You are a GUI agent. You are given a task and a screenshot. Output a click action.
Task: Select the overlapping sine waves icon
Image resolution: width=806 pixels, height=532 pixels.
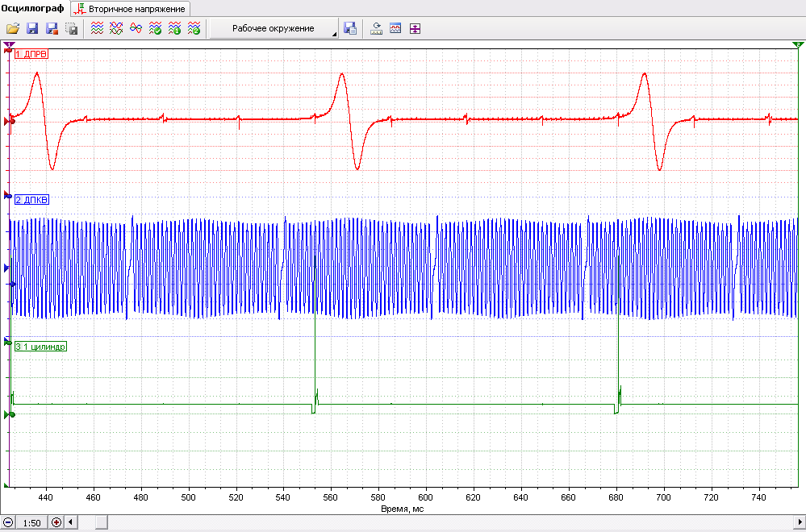(136, 29)
